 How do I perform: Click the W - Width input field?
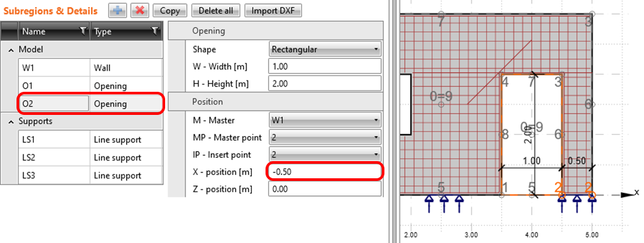325,67
